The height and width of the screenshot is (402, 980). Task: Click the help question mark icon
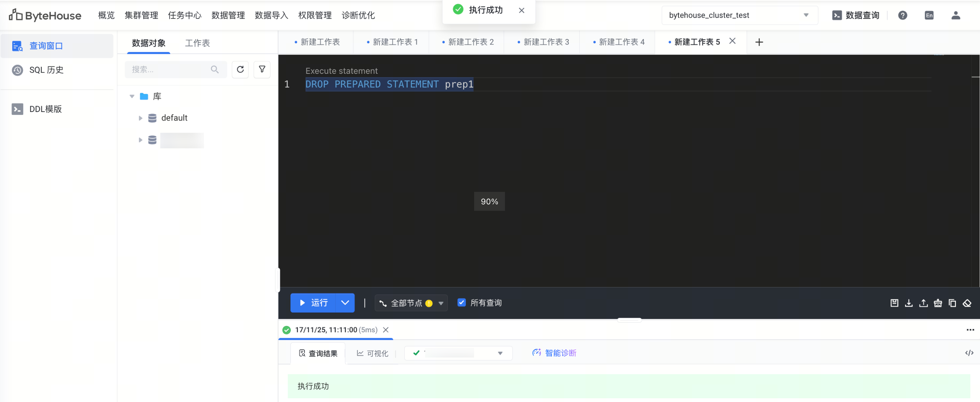[902, 15]
